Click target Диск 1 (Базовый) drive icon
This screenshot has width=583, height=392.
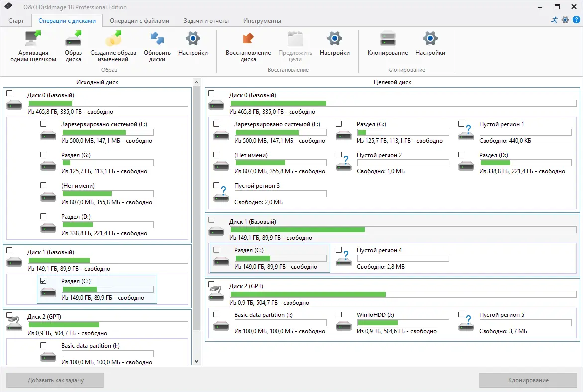(x=216, y=232)
